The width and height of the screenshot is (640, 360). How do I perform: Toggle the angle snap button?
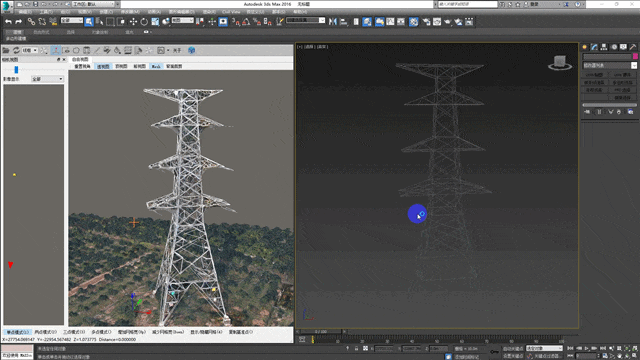(246, 22)
